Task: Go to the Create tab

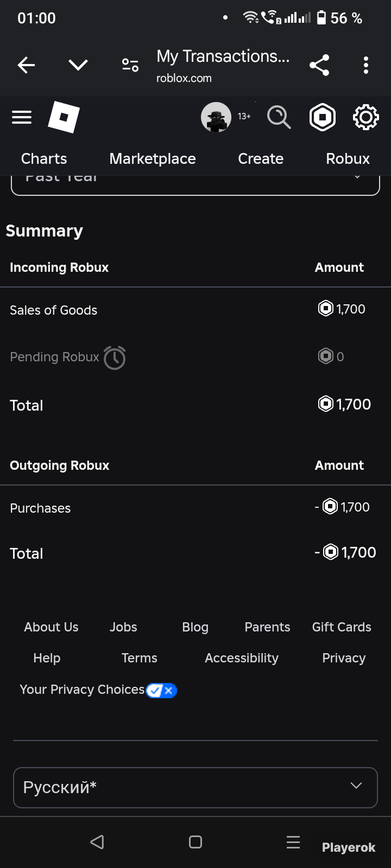Action: pos(261,158)
